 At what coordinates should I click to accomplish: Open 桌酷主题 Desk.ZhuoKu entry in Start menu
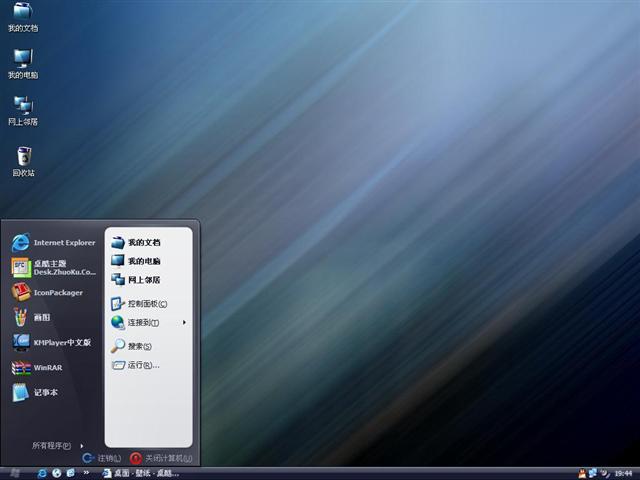[x=53, y=267]
